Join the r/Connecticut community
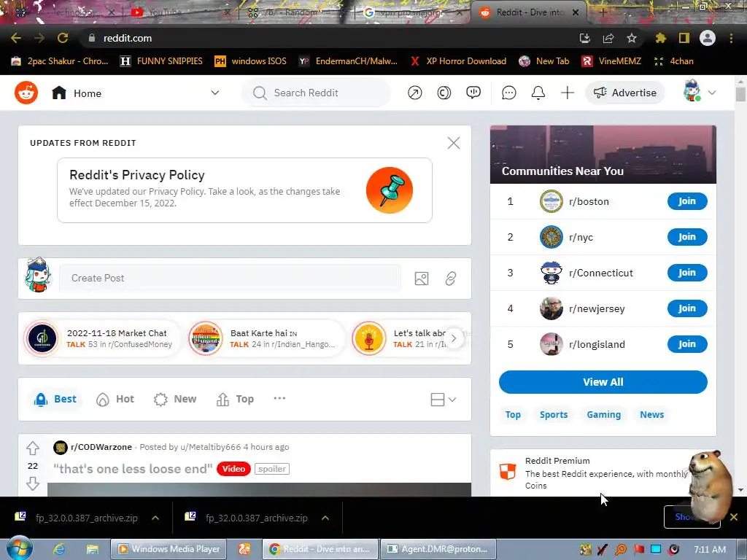This screenshot has height=560, width=747. [x=687, y=273]
